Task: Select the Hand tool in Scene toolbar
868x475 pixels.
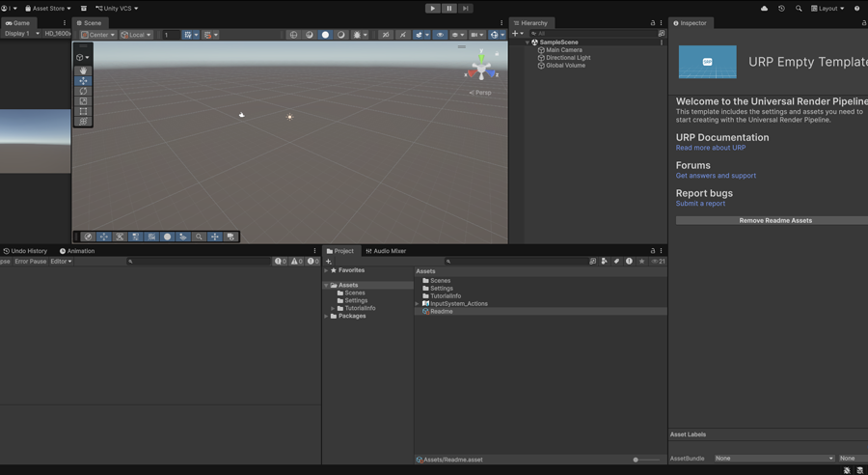Action: pos(84,70)
